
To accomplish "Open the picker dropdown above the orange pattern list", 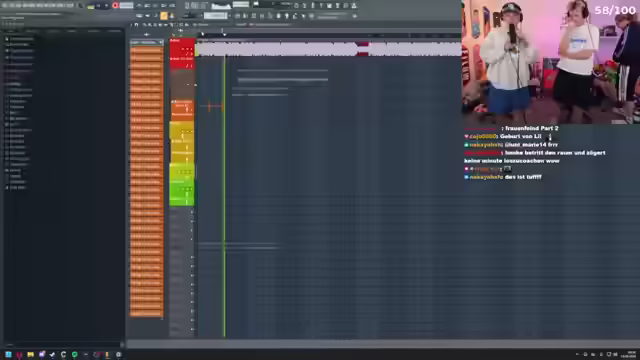I will pyautogui.click(x=147, y=42).
